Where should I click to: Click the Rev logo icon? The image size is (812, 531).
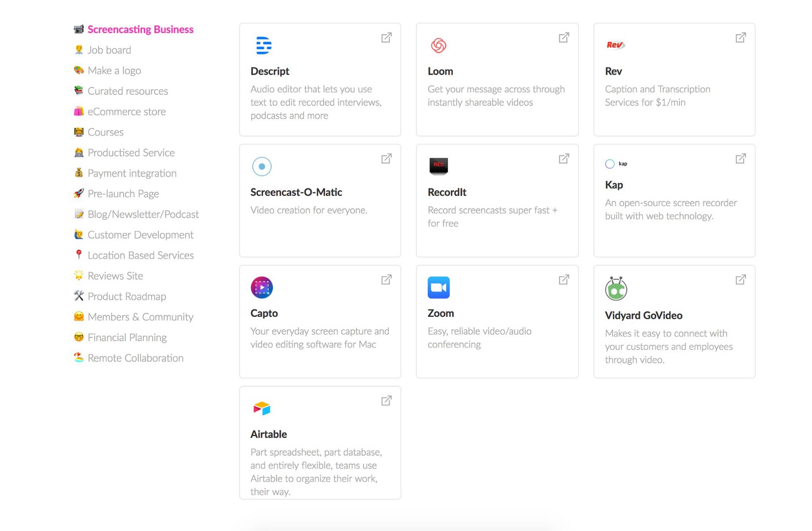click(x=615, y=45)
